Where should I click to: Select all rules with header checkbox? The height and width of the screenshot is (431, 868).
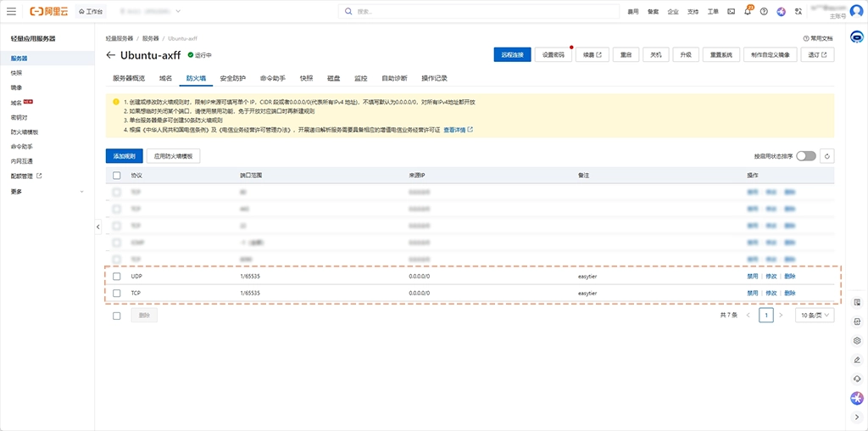(117, 175)
